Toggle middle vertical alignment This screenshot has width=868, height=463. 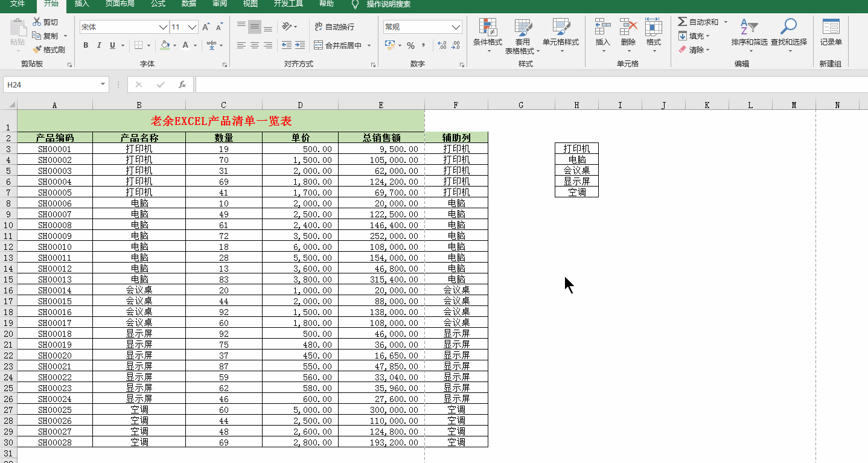coord(255,27)
